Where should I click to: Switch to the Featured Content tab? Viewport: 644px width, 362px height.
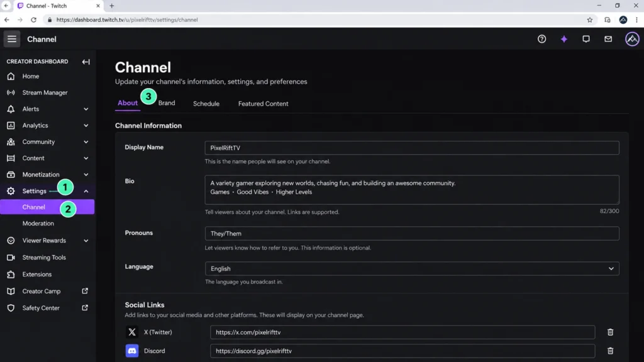[263, 104]
